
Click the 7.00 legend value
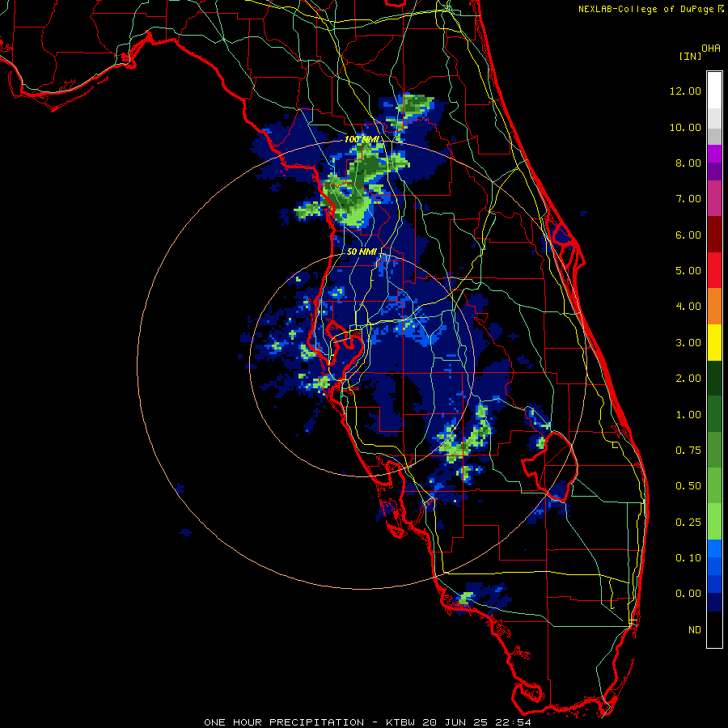pyautogui.click(x=688, y=199)
